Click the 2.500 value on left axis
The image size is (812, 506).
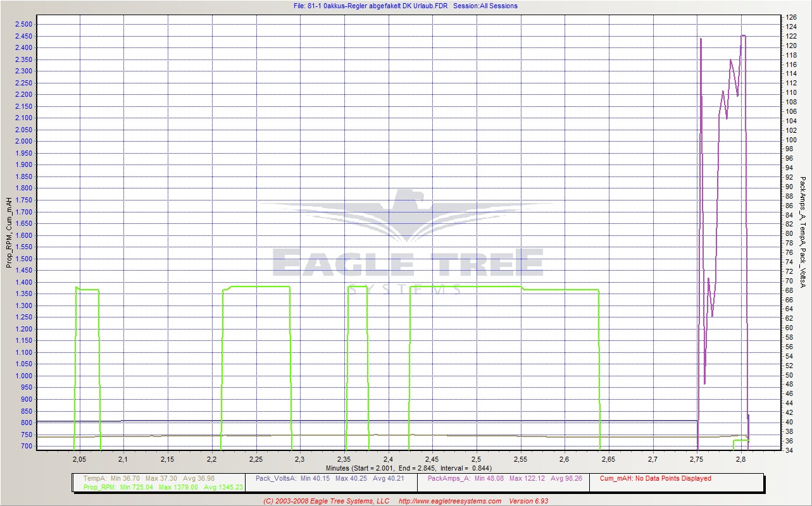coord(23,24)
